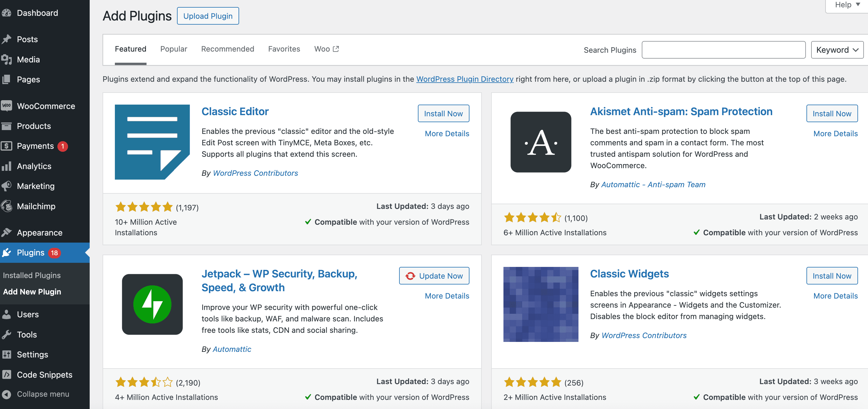This screenshot has width=868, height=409.
Task: Open More Details for Akismet
Action: click(835, 133)
